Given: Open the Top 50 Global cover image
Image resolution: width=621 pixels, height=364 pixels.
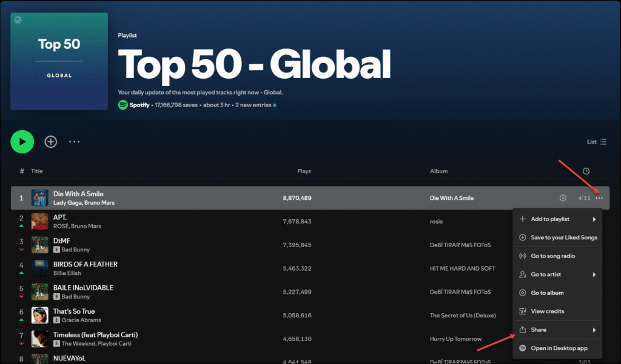Looking at the screenshot, I should (x=59, y=61).
